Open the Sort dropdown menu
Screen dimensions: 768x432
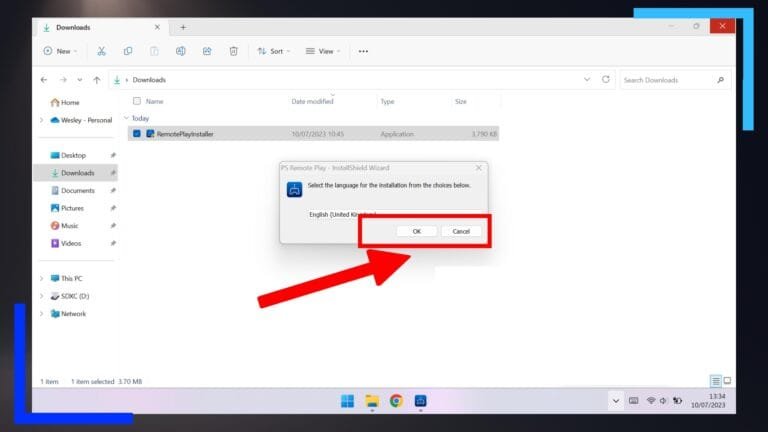(274, 51)
